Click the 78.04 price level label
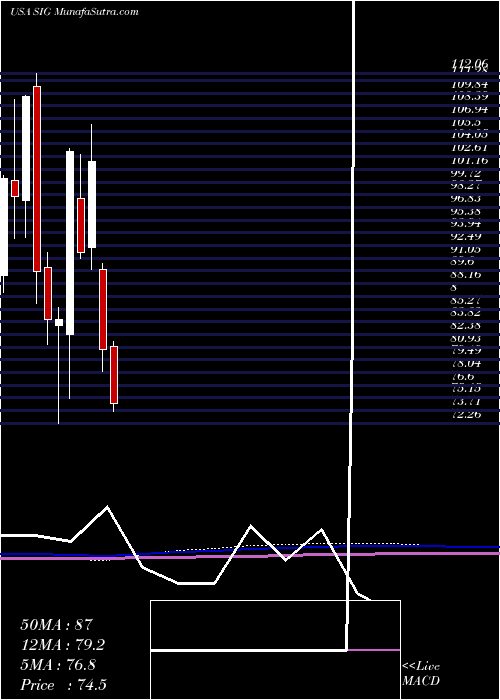500x700 pixels. [468, 363]
